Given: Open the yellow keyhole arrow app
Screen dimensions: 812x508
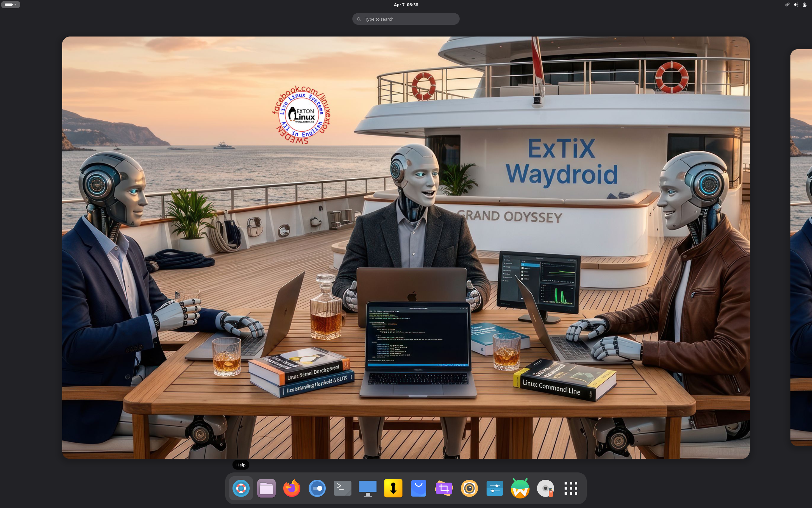Looking at the screenshot, I should pos(393,488).
